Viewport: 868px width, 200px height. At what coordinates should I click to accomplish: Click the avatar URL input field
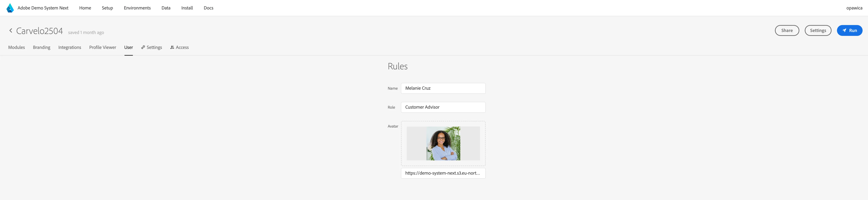pos(443,173)
